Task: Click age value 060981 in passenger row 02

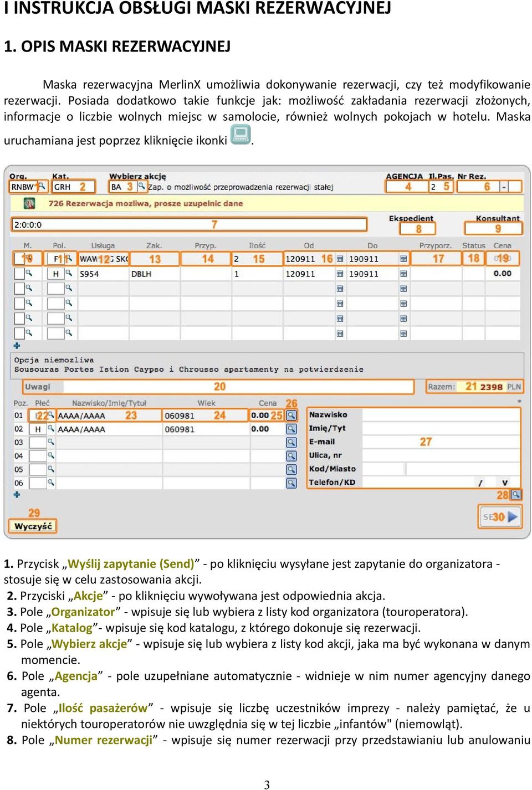Action: point(180,429)
